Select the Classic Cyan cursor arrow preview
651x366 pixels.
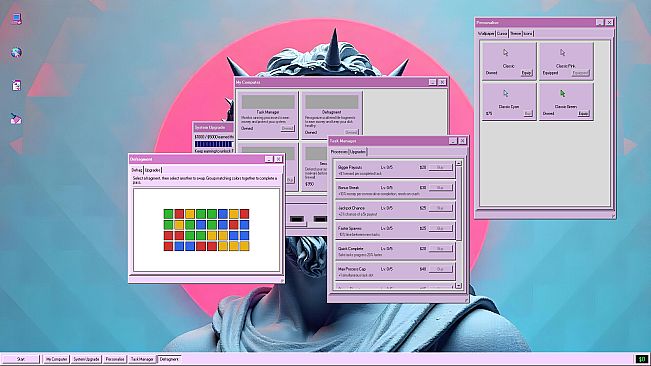click(506, 94)
